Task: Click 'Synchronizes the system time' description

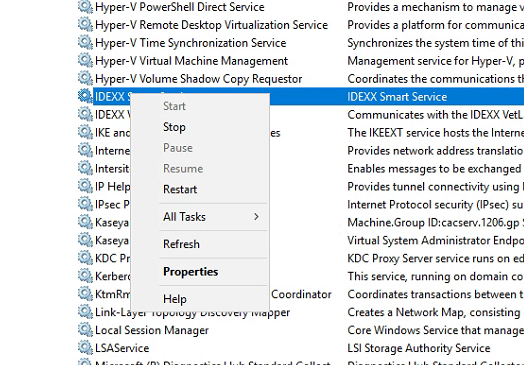Action: coord(435,43)
